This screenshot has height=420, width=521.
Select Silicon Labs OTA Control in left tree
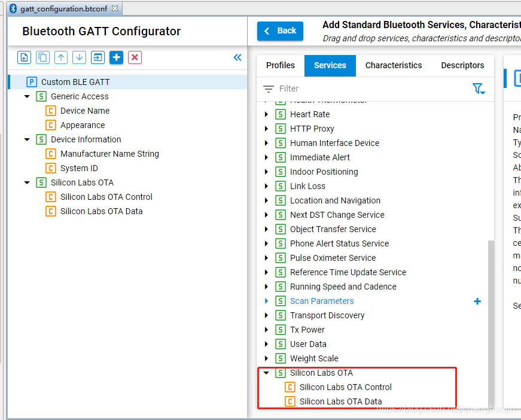pos(106,197)
